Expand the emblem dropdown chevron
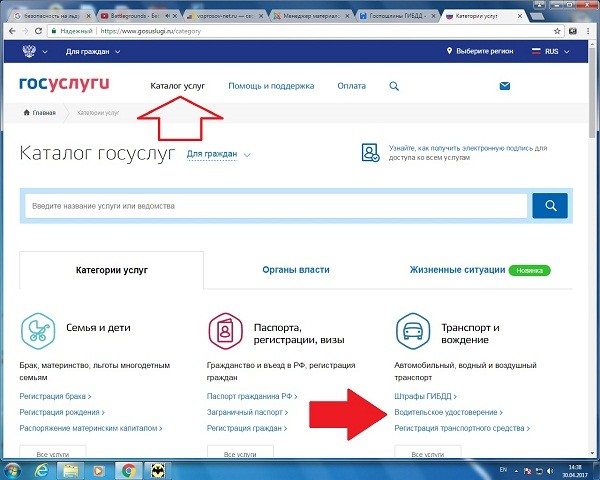Viewport: 600px width, 480px height. (x=45, y=52)
